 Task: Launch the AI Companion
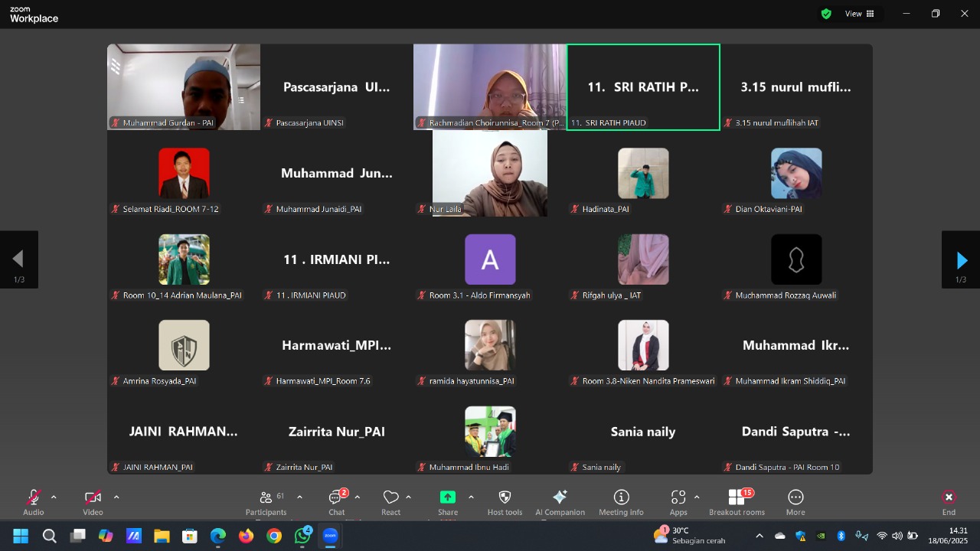(x=560, y=502)
